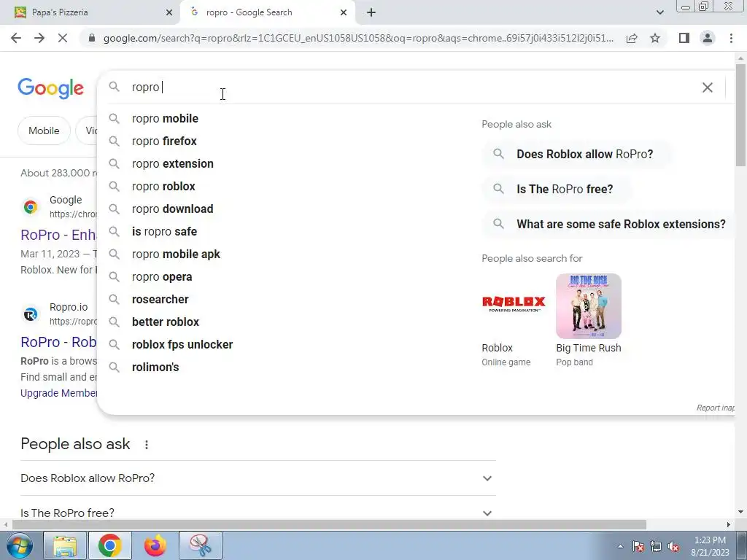
Task: Open the tab search dropdown arrow
Action: tap(659, 12)
